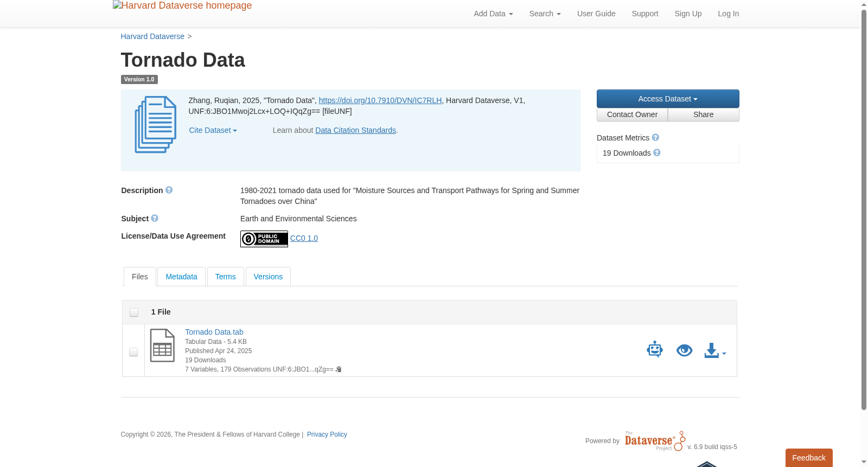Click the Dataset Metrics help icon
This screenshot has width=868, height=467.
655,138
